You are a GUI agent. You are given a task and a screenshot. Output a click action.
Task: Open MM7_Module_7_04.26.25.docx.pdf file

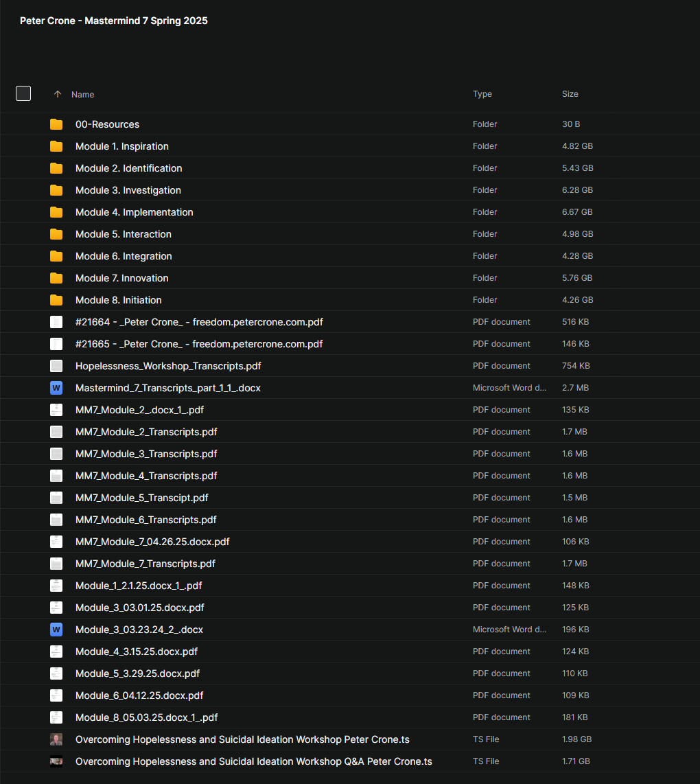(x=152, y=542)
